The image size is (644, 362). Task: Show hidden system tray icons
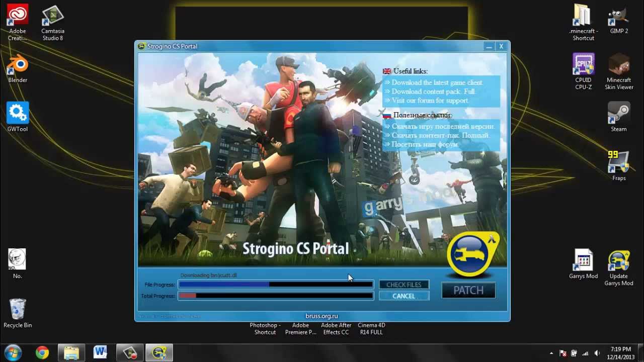click(551, 353)
